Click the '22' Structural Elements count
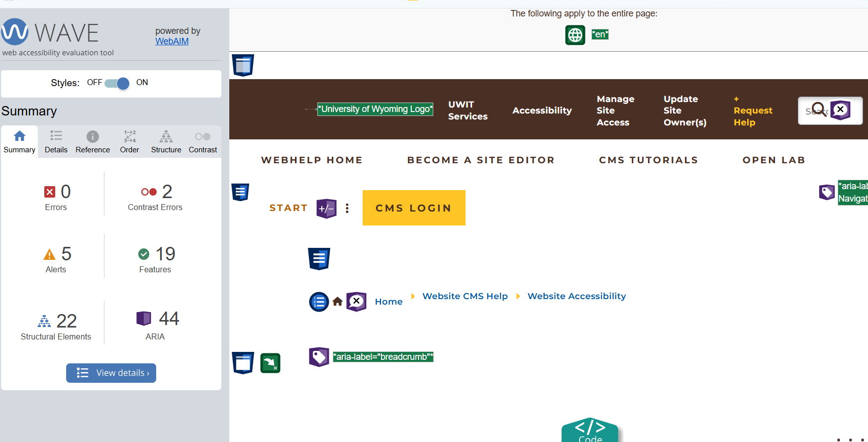This screenshot has width=868, height=442. [x=67, y=321]
